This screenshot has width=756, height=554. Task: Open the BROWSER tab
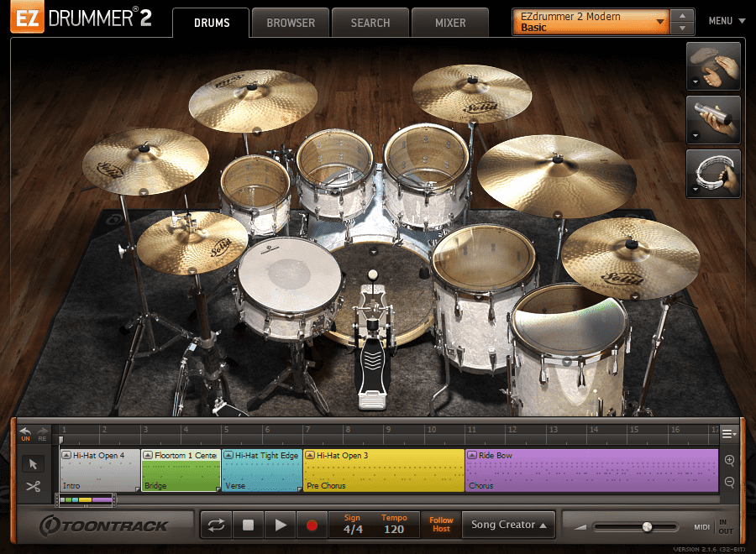point(291,23)
